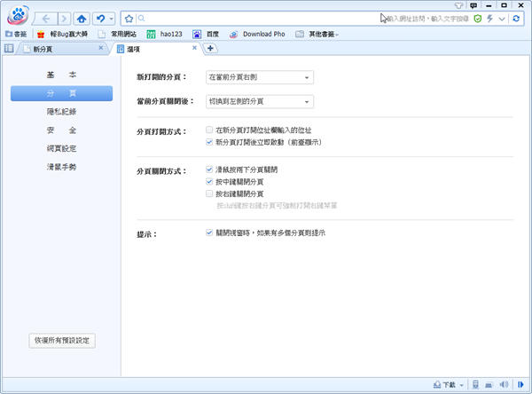Click the green security shield icon
The image size is (532, 394).
477,18
